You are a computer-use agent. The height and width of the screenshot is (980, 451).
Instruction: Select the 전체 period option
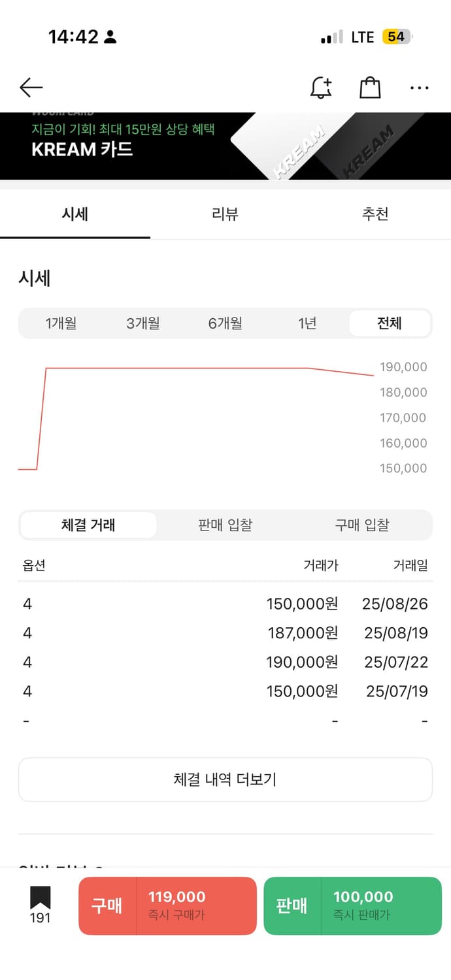click(x=390, y=323)
